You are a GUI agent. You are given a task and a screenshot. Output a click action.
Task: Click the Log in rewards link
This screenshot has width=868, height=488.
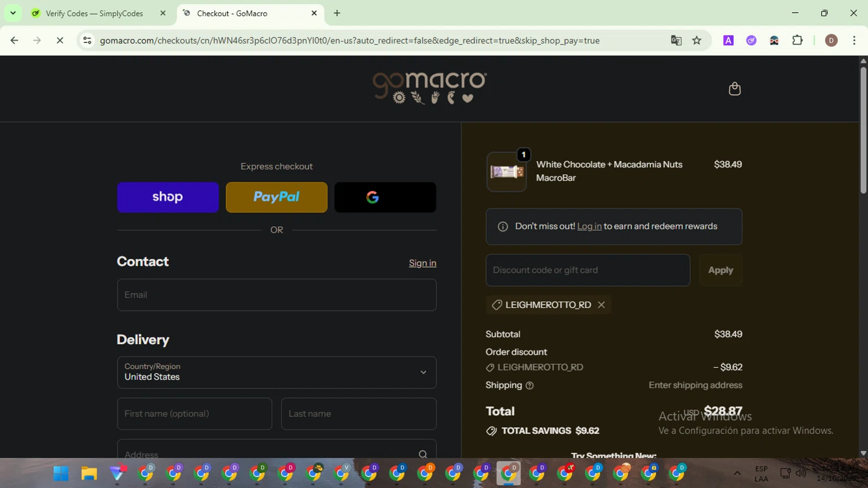click(x=589, y=226)
